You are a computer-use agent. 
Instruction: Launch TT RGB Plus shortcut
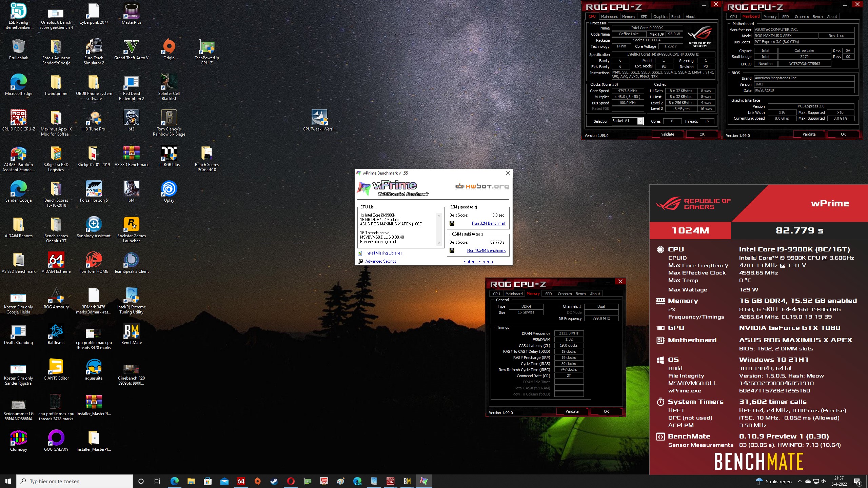click(x=169, y=156)
